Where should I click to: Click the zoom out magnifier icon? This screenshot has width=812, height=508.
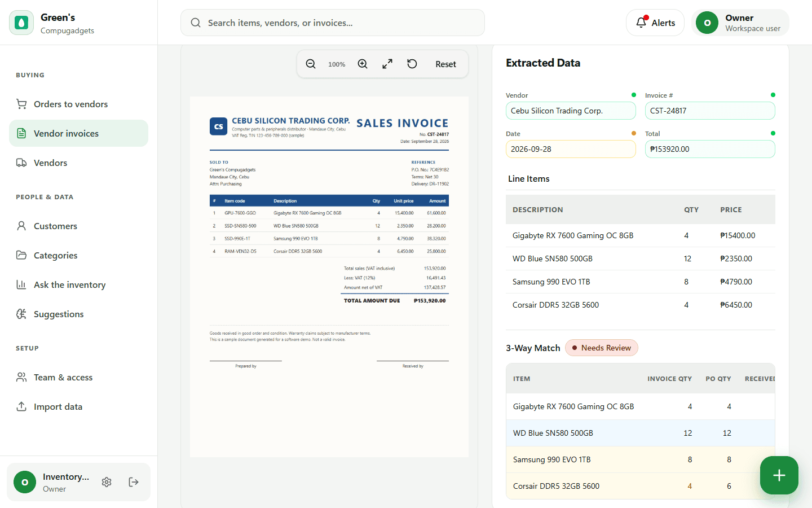pyautogui.click(x=311, y=64)
